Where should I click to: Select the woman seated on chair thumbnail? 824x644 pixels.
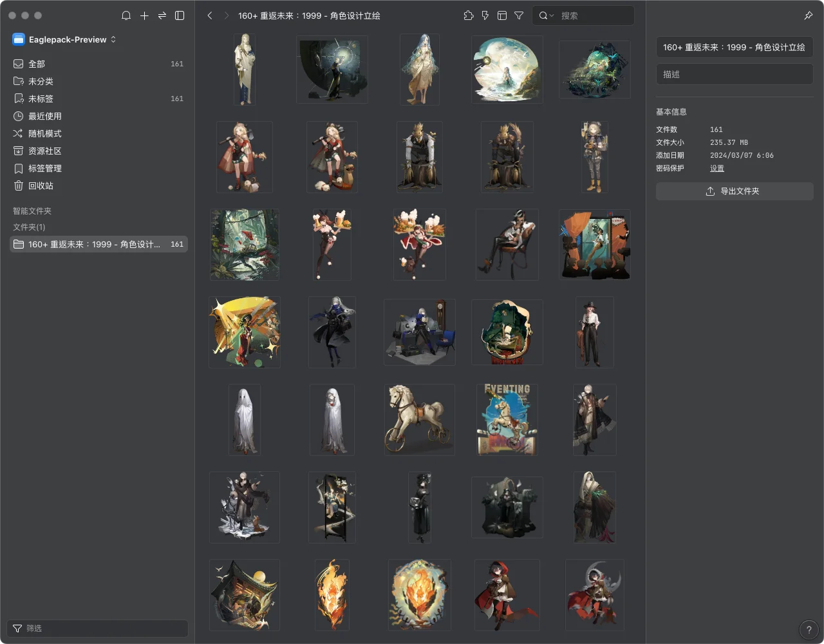pos(507,245)
